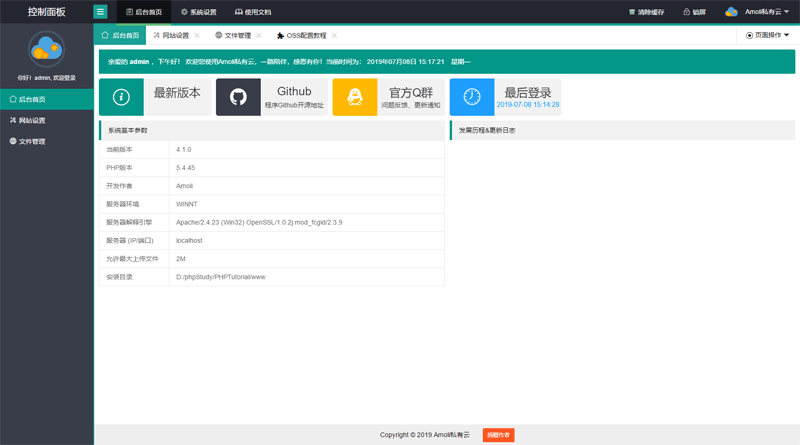Switch to the 后台首页 page tab

coord(120,35)
